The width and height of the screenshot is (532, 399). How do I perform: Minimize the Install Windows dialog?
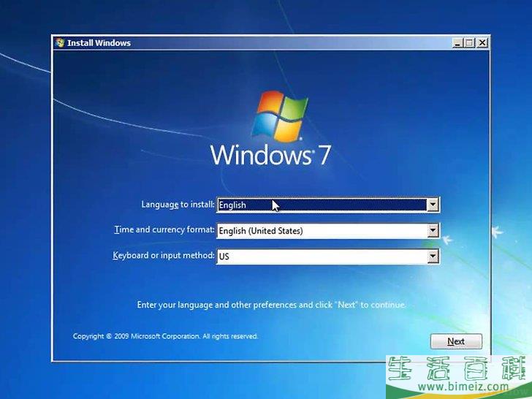pos(456,43)
